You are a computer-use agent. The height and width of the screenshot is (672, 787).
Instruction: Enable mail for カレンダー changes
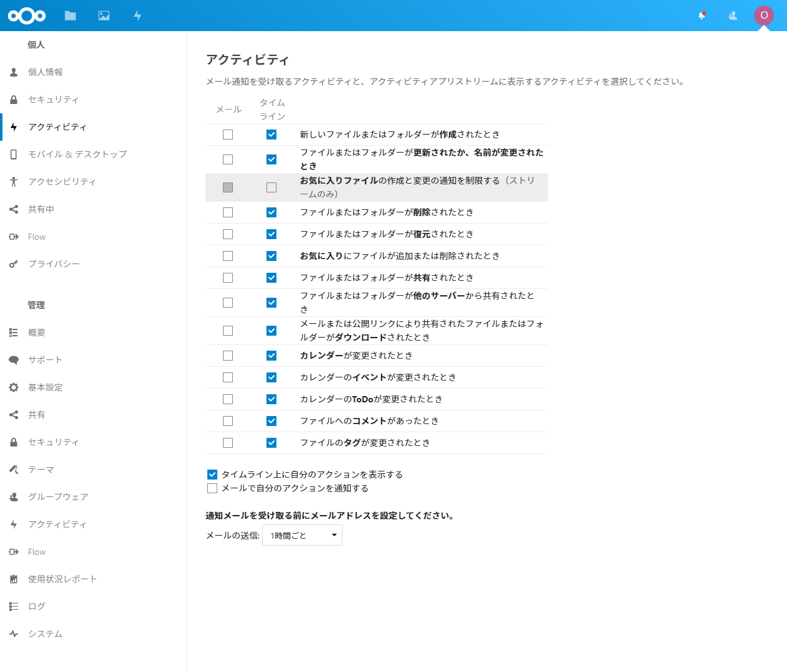tap(228, 356)
